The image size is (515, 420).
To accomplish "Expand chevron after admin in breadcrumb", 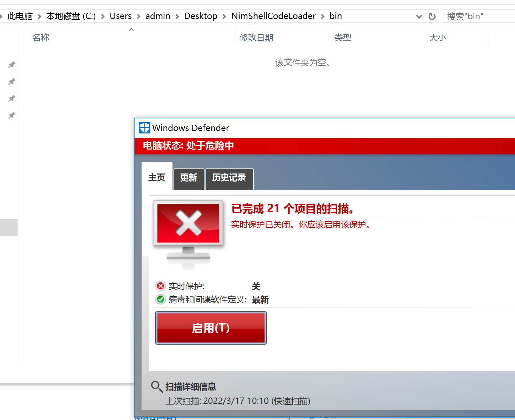I will pyautogui.click(x=177, y=17).
